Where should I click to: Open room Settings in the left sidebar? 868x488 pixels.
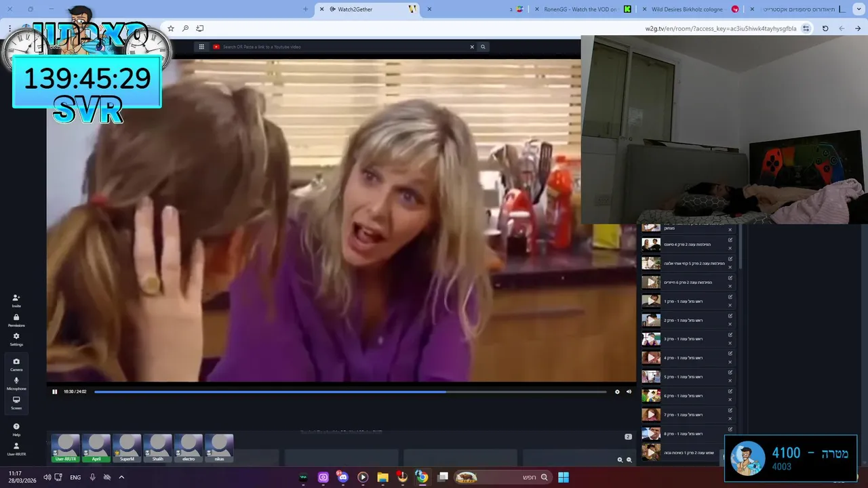pos(16,340)
